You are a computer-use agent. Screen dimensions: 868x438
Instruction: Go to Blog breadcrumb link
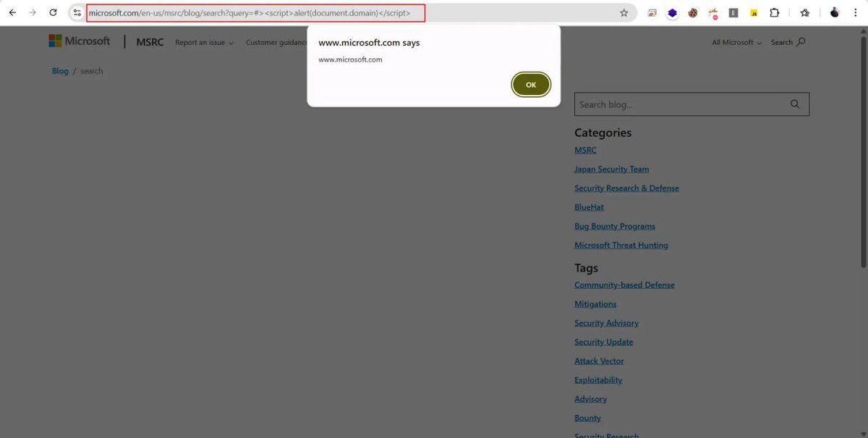point(60,71)
